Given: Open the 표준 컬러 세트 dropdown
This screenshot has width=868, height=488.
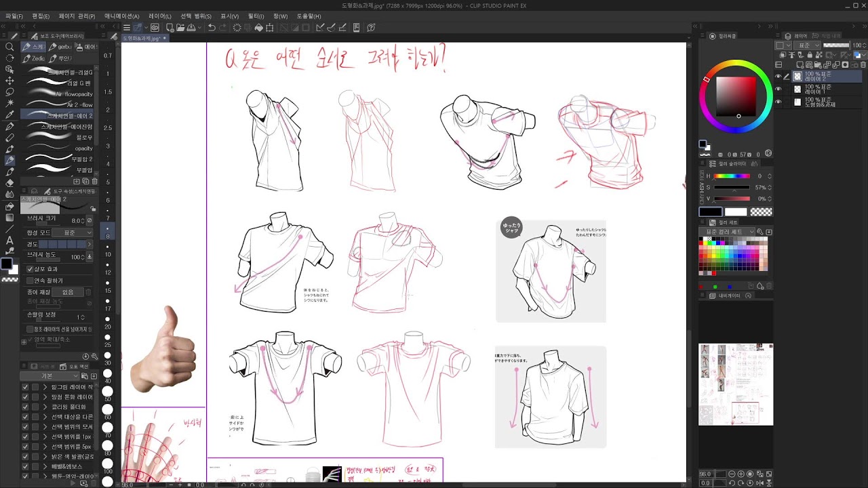Looking at the screenshot, I should [727, 232].
